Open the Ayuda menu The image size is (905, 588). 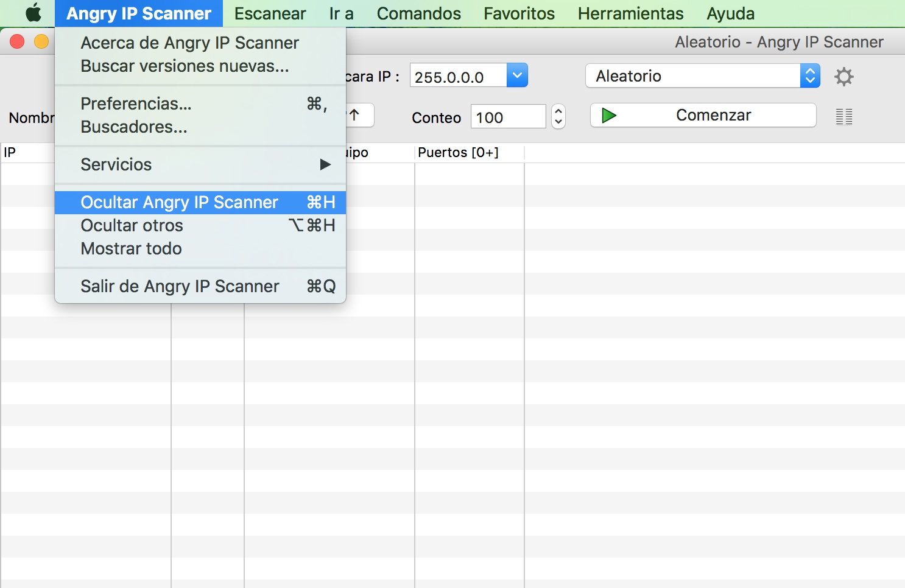click(730, 13)
